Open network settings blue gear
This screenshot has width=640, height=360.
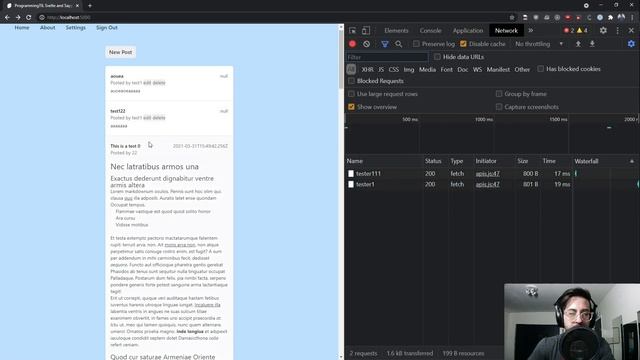pyautogui.click(x=631, y=44)
